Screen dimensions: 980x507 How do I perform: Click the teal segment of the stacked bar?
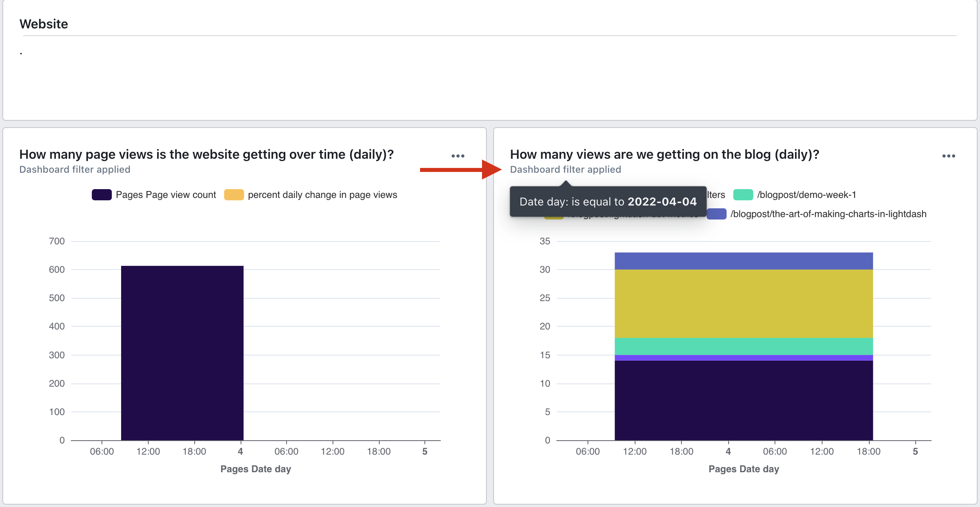(x=743, y=346)
